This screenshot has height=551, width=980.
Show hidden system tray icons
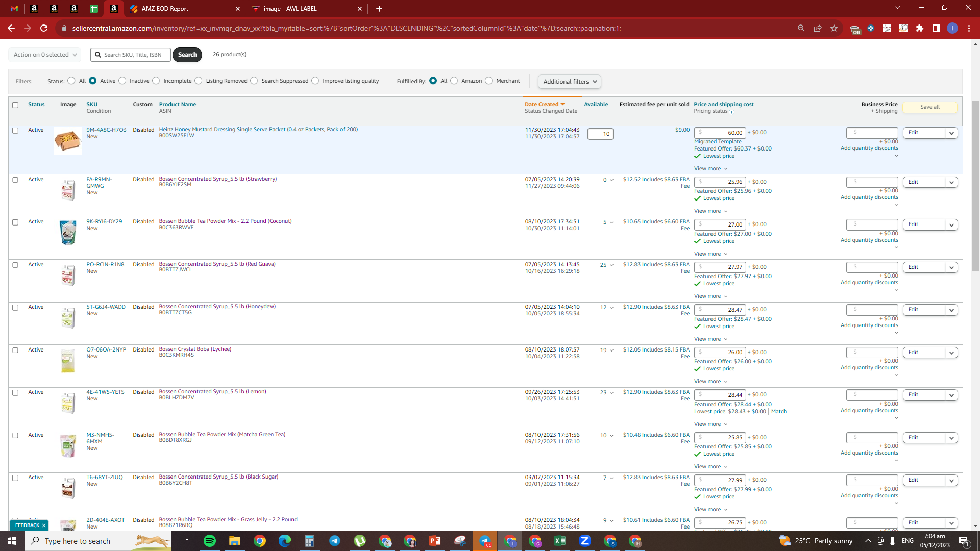tap(868, 541)
